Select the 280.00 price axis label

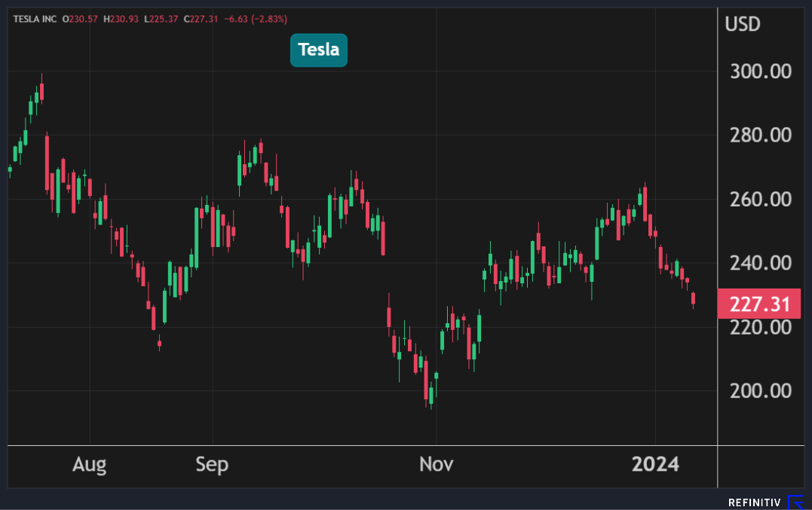[760, 136]
